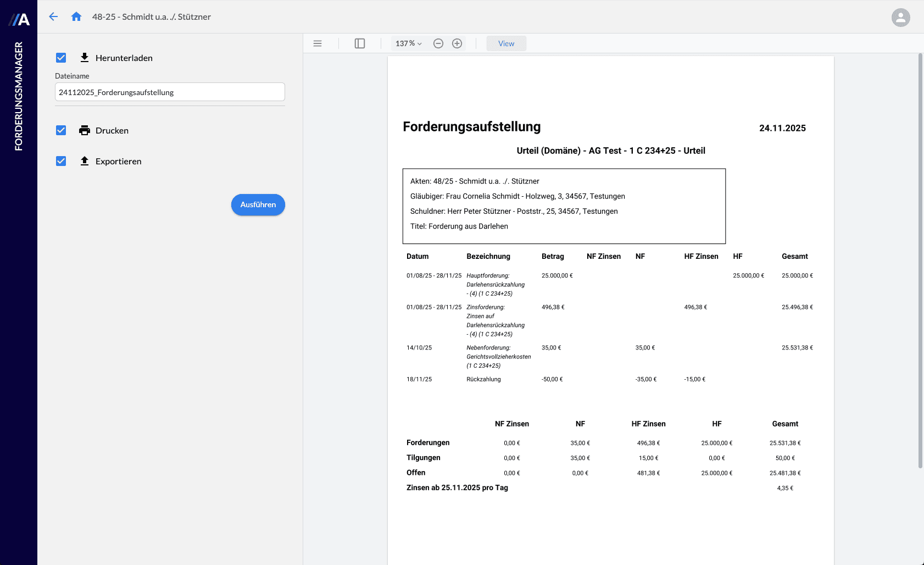Click the '-50,00 €' Betrag value
Viewport: 924px width, 565px height.
pyautogui.click(x=552, y=379)
